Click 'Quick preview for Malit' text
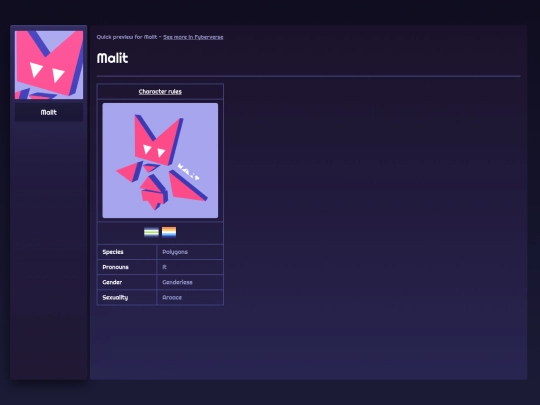 127,37
